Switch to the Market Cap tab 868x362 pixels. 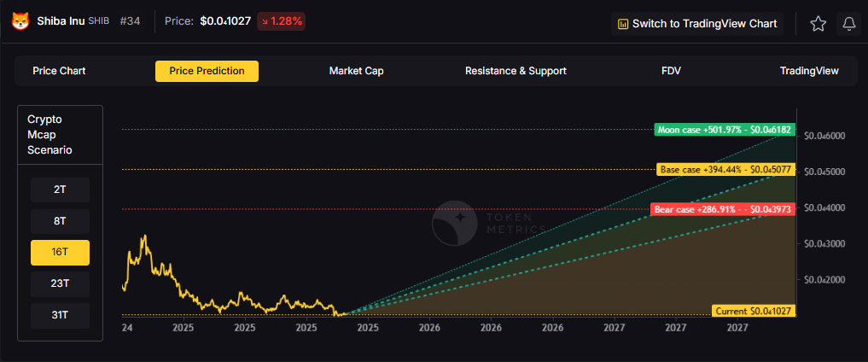(357, 71)
